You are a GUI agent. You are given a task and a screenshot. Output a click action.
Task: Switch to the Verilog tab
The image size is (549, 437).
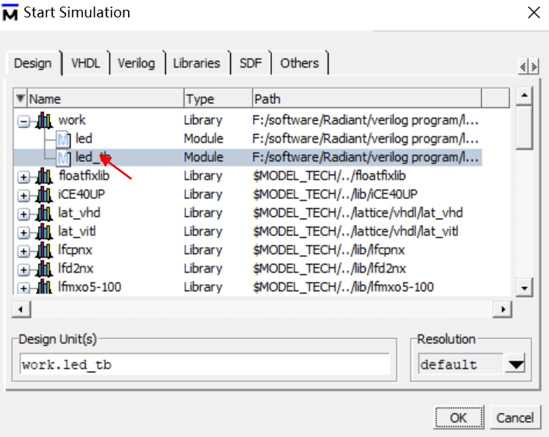[136, 63]
